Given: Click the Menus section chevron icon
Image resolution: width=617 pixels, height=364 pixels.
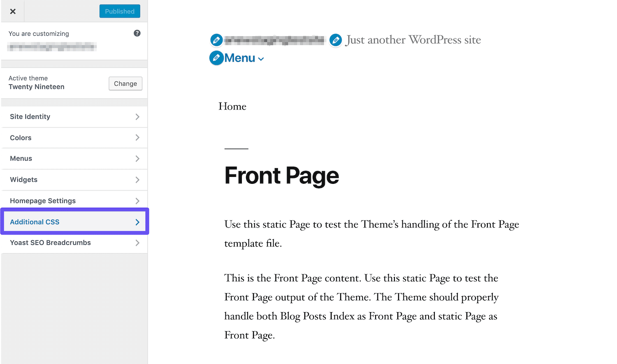Looking at the screenshot, I should click(137, 158).
